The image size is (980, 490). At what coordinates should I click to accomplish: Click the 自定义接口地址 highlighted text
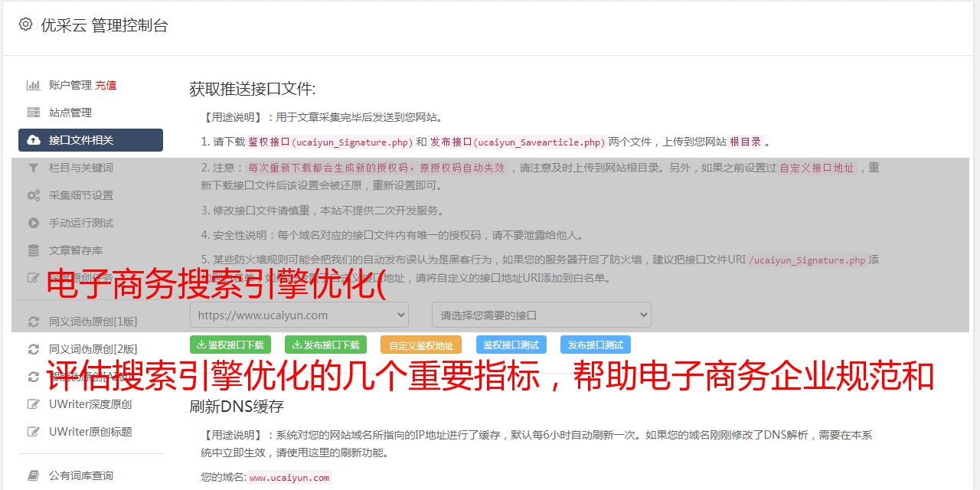pyautogui.click(x=817, y=168)
